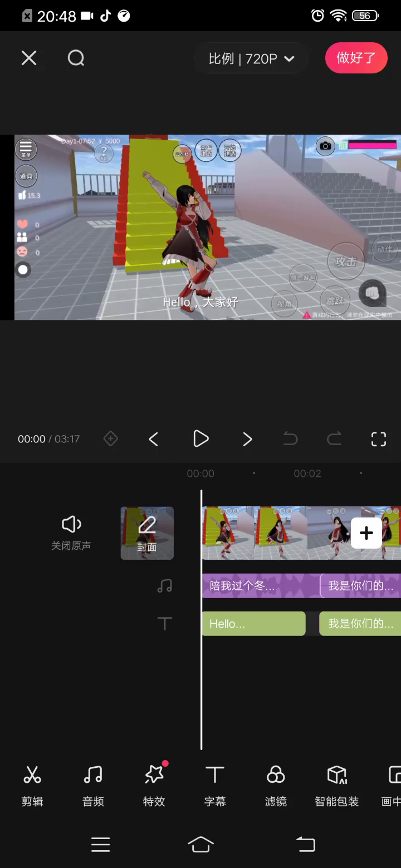Mute original sound with 关闭原声
Image resolution: width=401 pixels, height=868 pixels.
[71, 533]
